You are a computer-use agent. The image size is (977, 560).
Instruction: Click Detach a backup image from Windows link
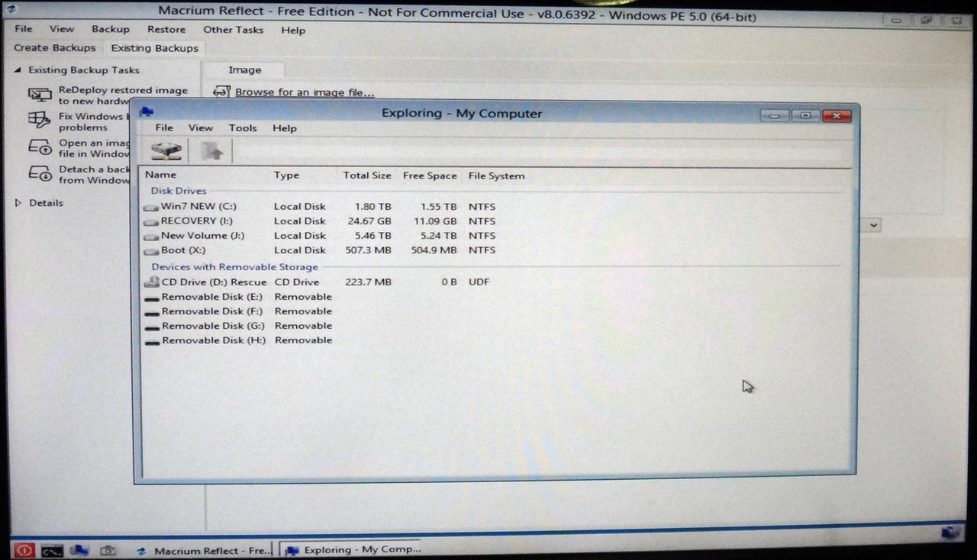95,175
